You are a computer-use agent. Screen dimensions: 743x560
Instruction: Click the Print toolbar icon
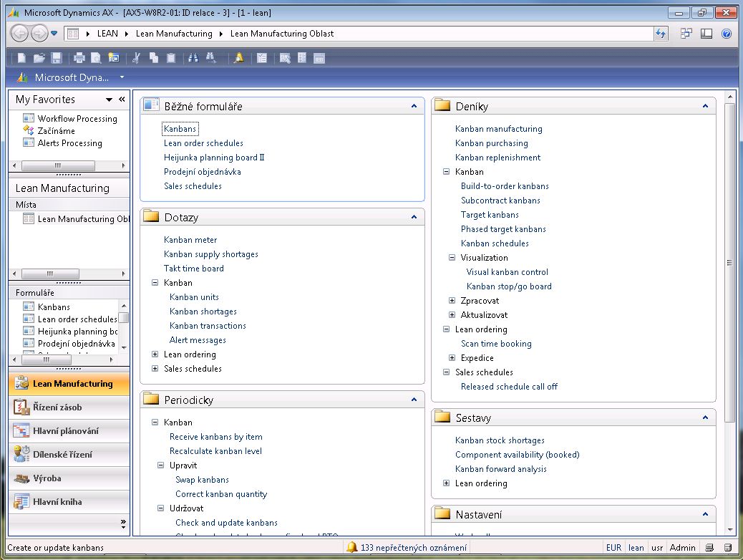click(79, 58)
